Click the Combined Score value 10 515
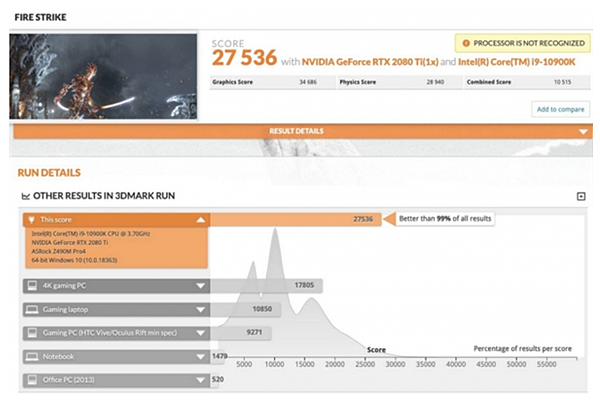The image size is (600, 409). coord(562,82)
